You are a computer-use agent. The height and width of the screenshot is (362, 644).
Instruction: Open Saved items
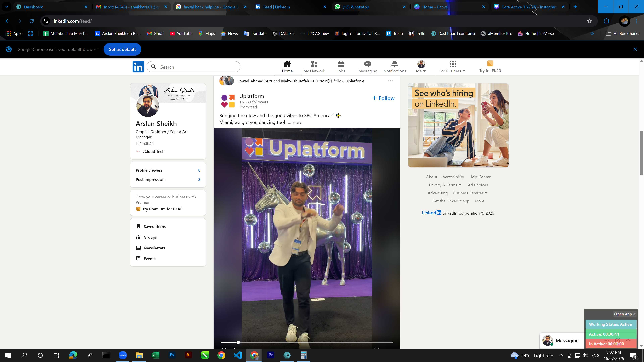point(154,226)
